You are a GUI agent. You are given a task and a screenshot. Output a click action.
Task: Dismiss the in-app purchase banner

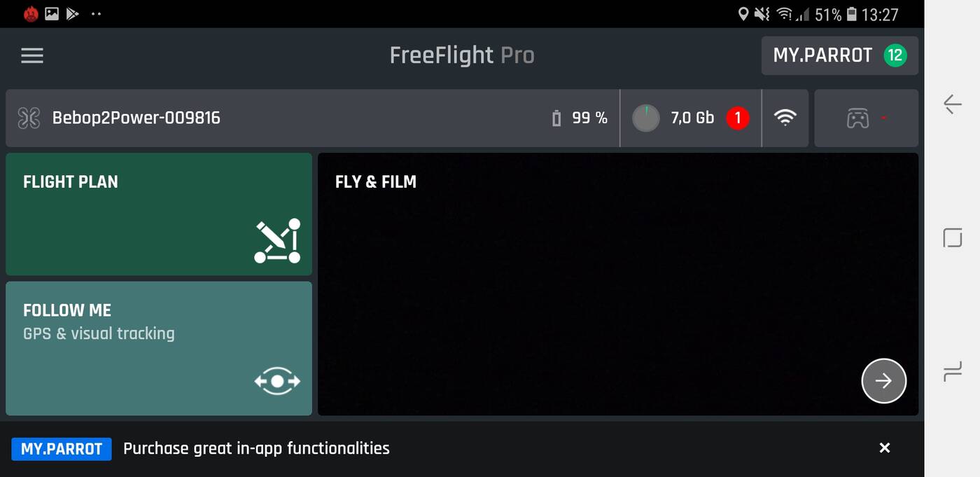pos(885,448)
